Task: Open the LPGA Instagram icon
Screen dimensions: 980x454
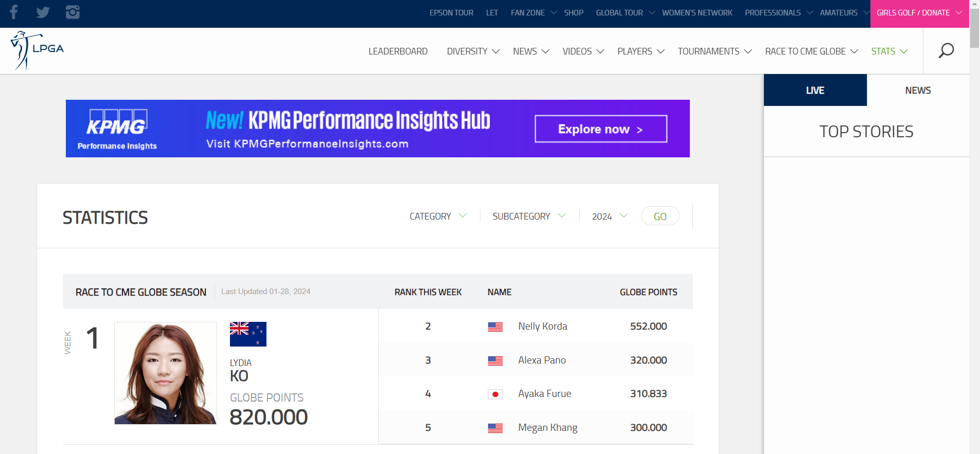Action: point(73,12)
